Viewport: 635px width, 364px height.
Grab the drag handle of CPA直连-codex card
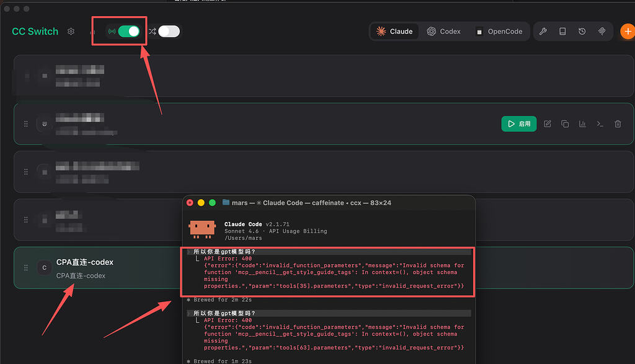pyautogui.click(x=26, y=268)
